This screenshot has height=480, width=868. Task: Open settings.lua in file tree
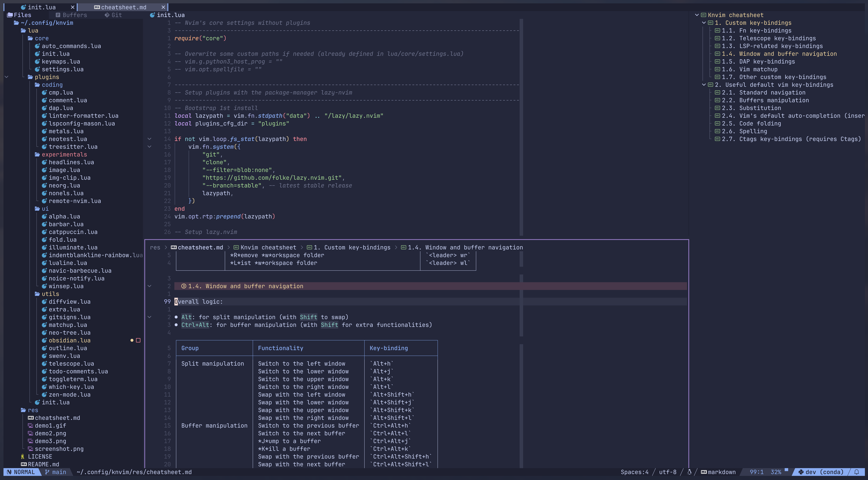coord(62,69)
